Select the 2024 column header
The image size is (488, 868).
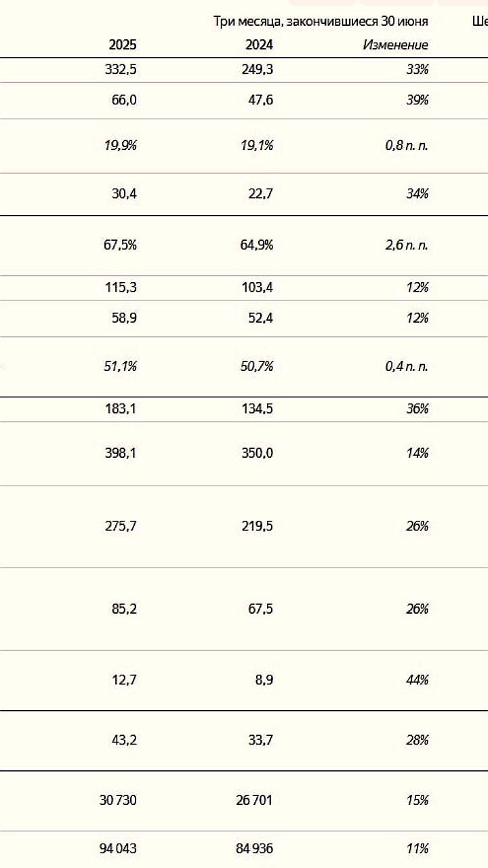(x=260, y=45)
